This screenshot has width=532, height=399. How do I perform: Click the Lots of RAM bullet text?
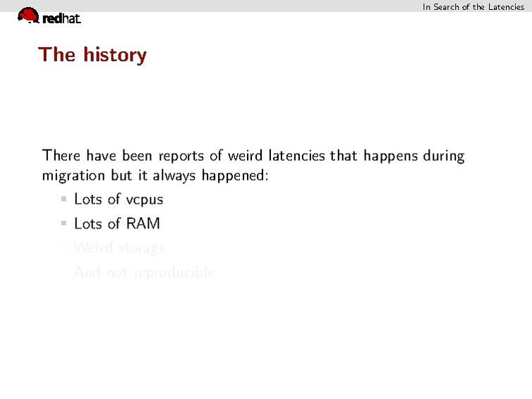[116, 223]
